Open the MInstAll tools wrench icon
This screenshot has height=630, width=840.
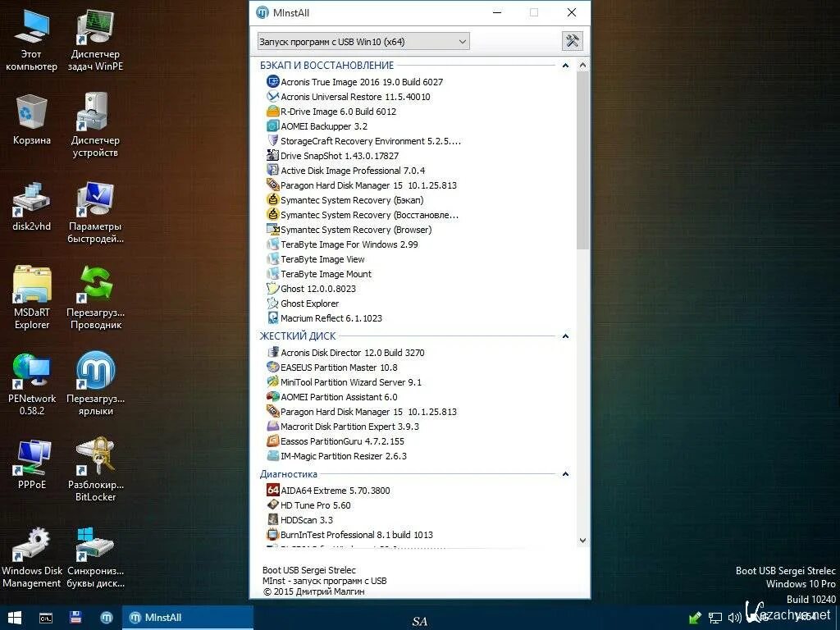coord(572,41)
